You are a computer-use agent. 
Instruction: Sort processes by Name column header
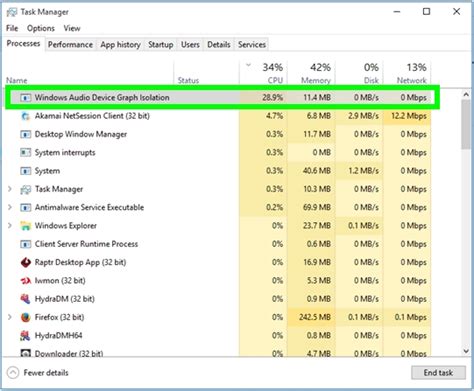[x=89, y=73]
